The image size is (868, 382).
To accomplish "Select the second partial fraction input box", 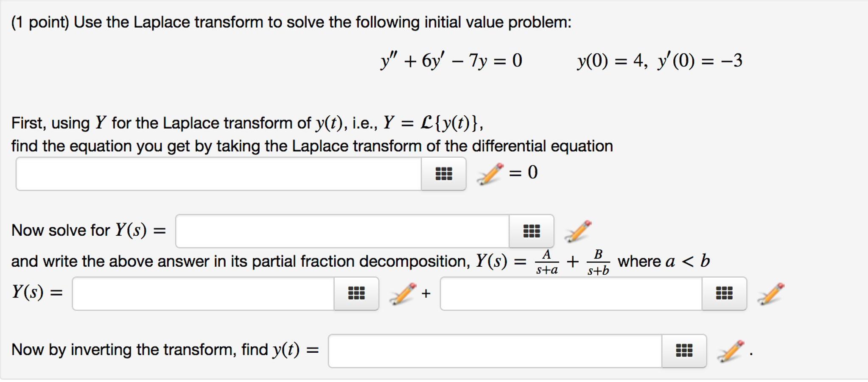I will [573, 293].
